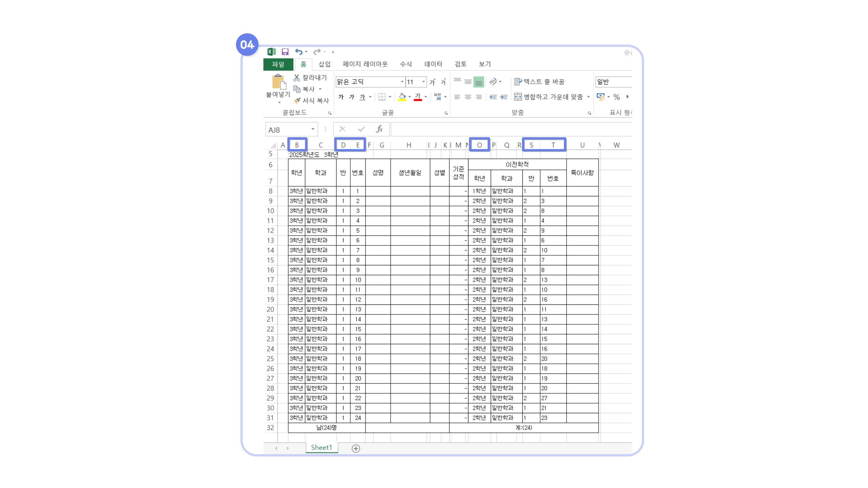This screenshot has width=868, height=488.
Task: Expand the Name Box AJ8 dropdown
Action: coord(313,130)
